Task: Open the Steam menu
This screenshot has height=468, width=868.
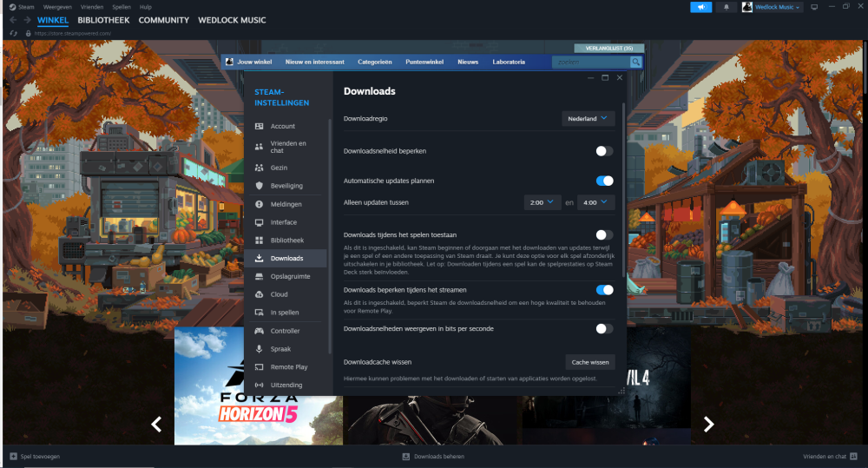Action: click(25, 7)
